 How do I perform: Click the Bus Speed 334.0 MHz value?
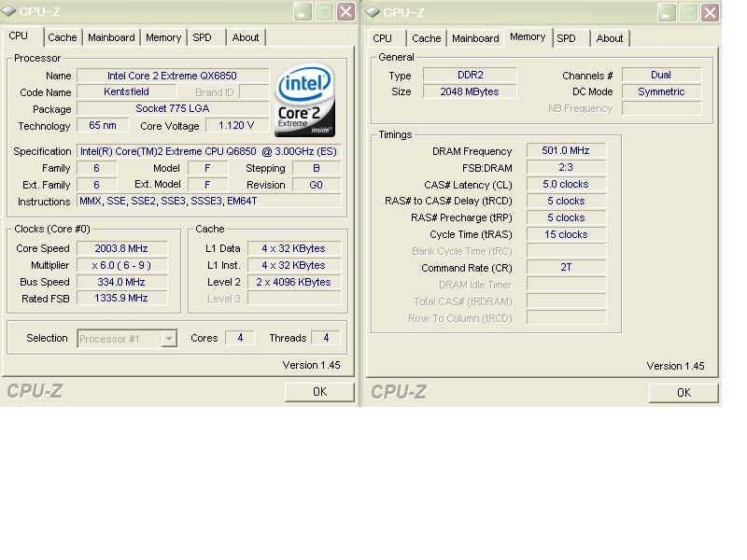click(121, 282)
